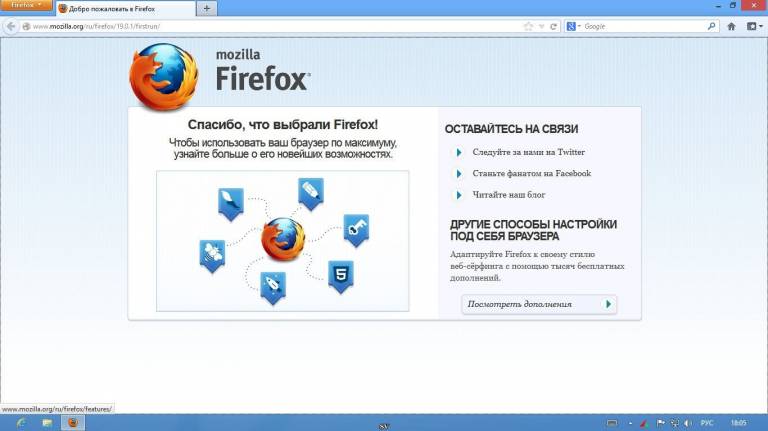The width and height of the screenshot is (768, 431).
Task: Open the bookmarks menu button
Action: 753,26
